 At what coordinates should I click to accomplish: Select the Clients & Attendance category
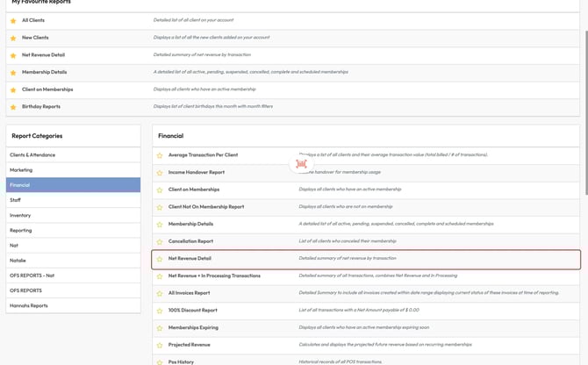click(x=32, y=155)
